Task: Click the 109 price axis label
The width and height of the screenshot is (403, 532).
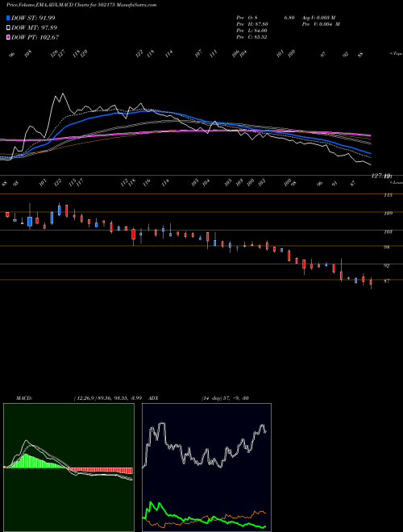Action: 388,213
